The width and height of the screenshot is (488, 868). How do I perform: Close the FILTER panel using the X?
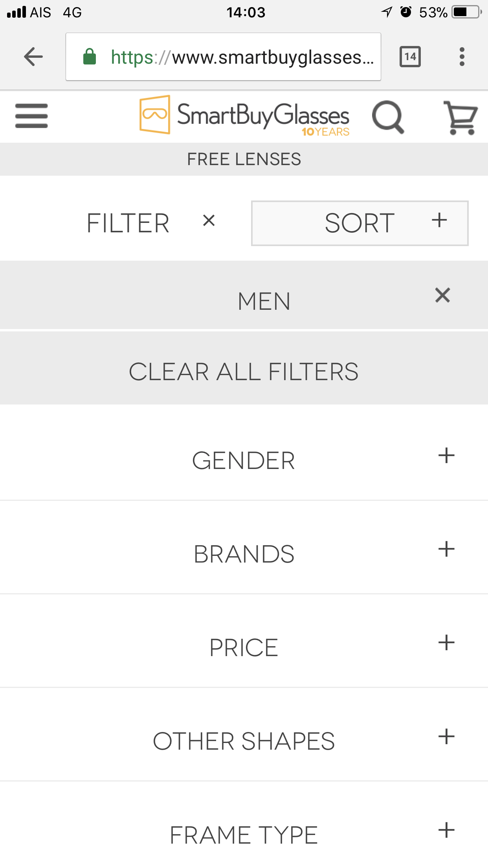click(209, 221)
